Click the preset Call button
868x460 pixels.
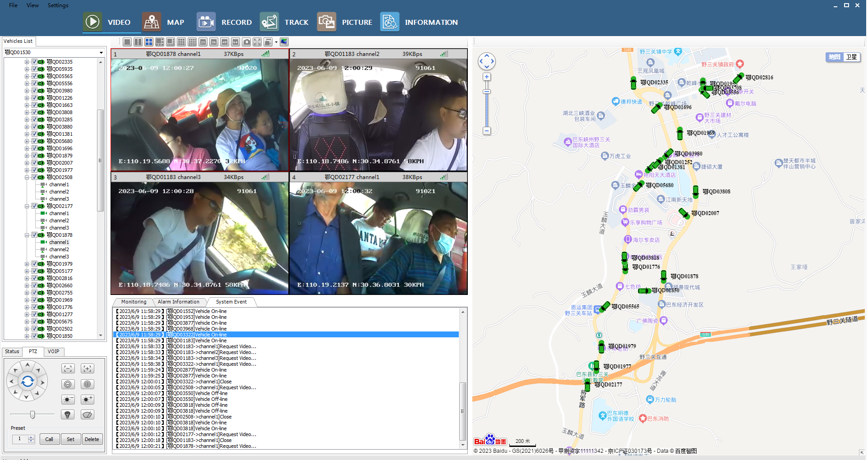coord(49,439)
